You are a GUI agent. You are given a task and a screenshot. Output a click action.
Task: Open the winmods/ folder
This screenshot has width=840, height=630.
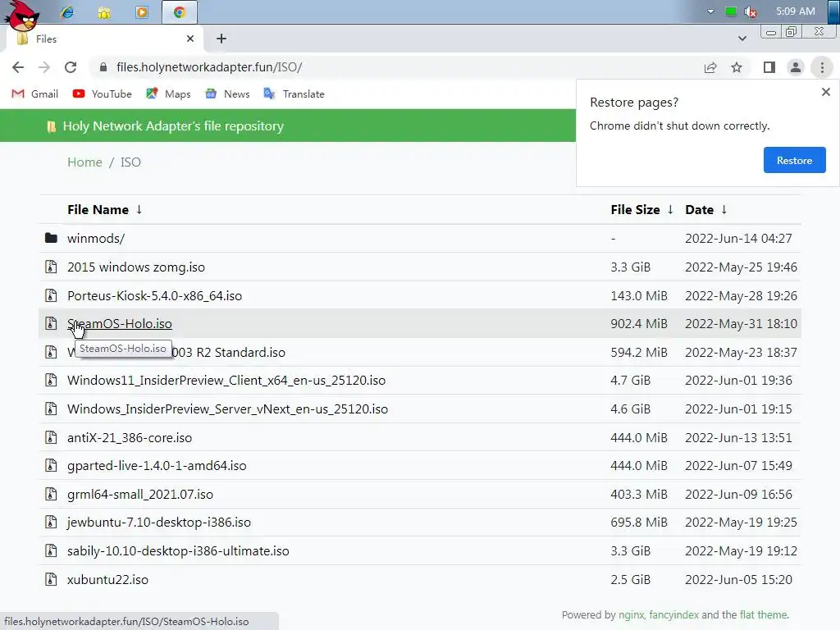96,239
